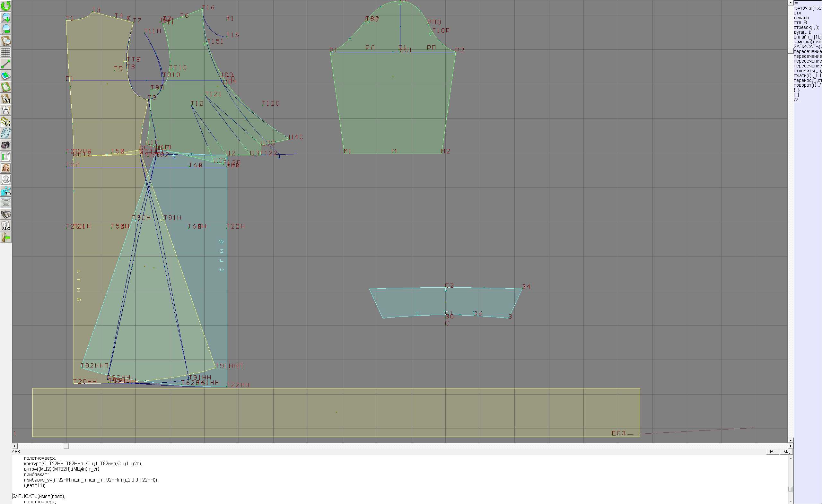Select the line segment measuring tool
Image resolution: width=822 pixels, height=504 pixels.
point(6,64)
